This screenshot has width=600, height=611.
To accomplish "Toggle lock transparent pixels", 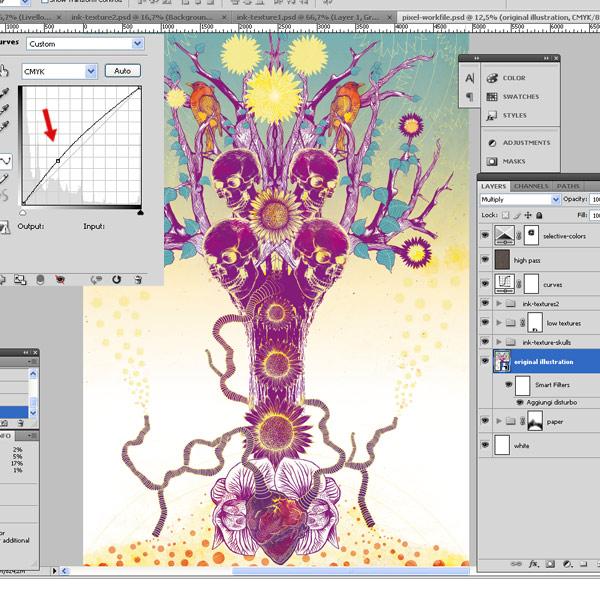I will 505,215.
